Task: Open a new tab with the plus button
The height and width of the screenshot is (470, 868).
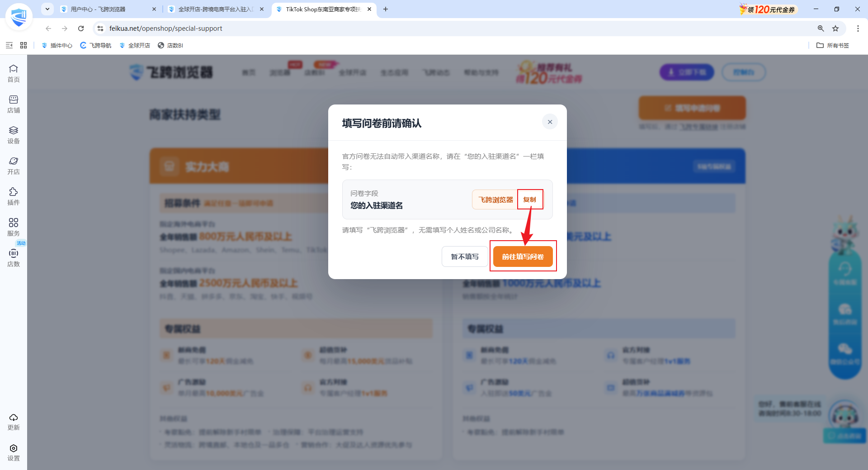Action: coord(386,9)
